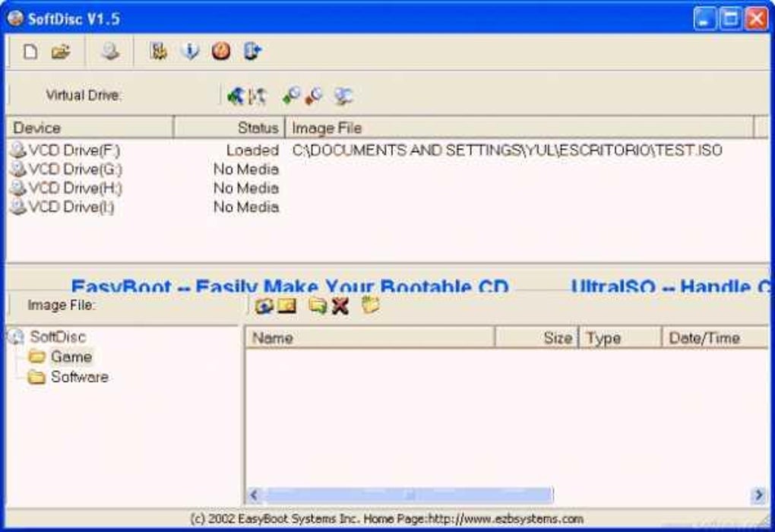The width and height of the screenshot is (775, 532).
Task: Sort by the Status column header
Action: 229,128
